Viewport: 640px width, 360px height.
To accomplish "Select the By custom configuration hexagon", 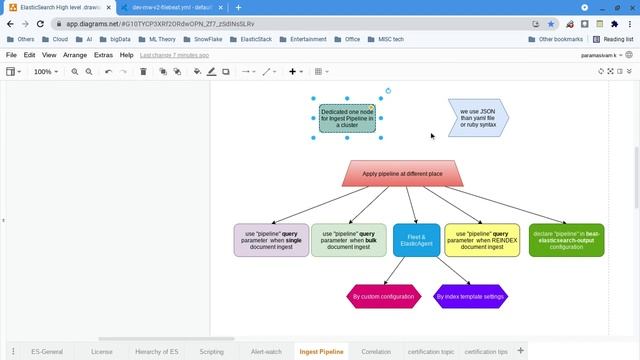I will (x=383, y=296).
